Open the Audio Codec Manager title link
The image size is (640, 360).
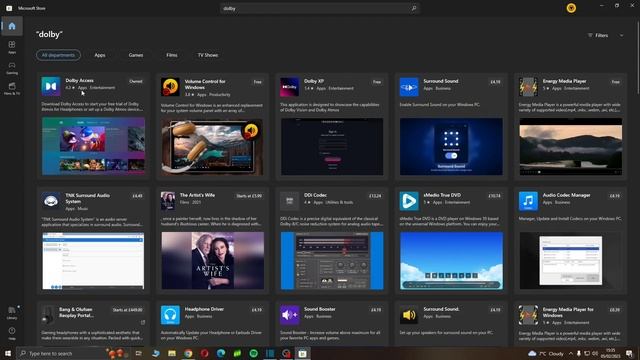[567, 195]
